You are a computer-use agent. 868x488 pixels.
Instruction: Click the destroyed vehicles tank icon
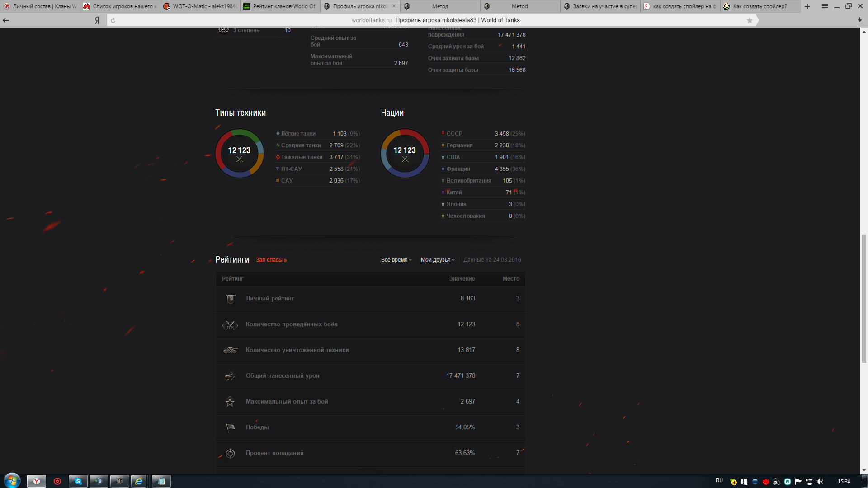pyautogui.click(x=230, y=350)
